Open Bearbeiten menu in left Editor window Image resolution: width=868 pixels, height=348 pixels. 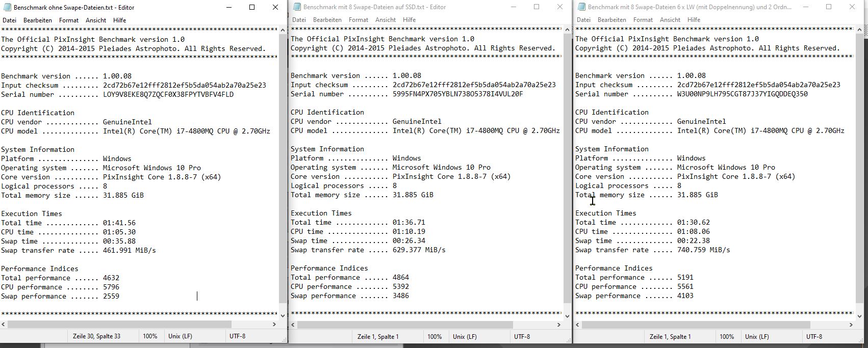click(x=38, y=20)
